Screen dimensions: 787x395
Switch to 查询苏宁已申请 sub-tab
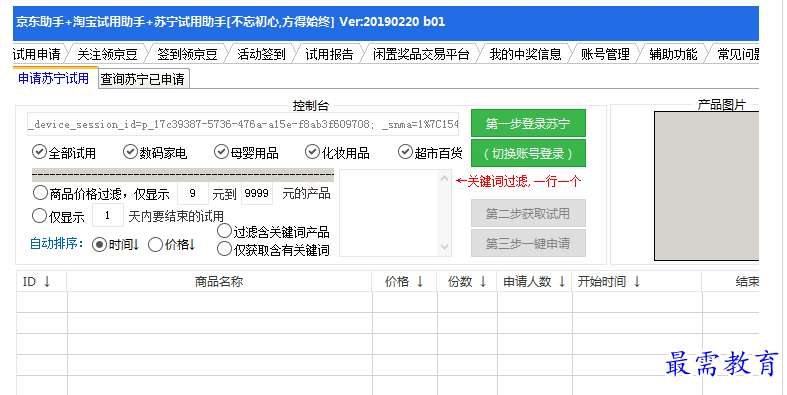[x=143, y=79]
